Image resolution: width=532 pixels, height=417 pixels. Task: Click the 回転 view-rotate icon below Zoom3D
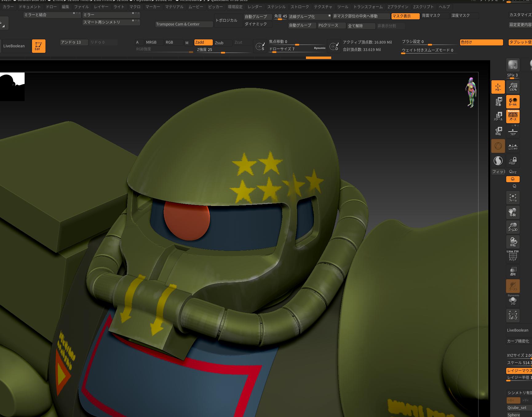pyautogui.click(x=513, y=242)
